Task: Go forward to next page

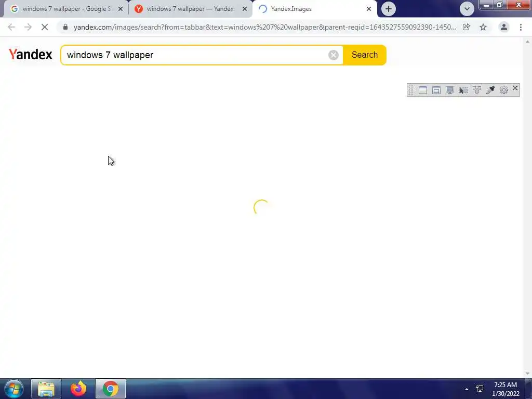Action: tap(28, 27)
